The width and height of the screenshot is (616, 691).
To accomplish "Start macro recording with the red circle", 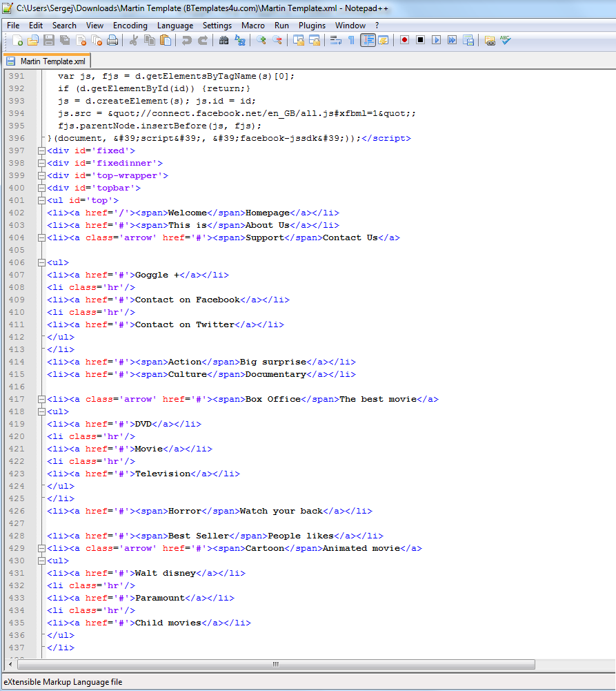I will 404,41.
